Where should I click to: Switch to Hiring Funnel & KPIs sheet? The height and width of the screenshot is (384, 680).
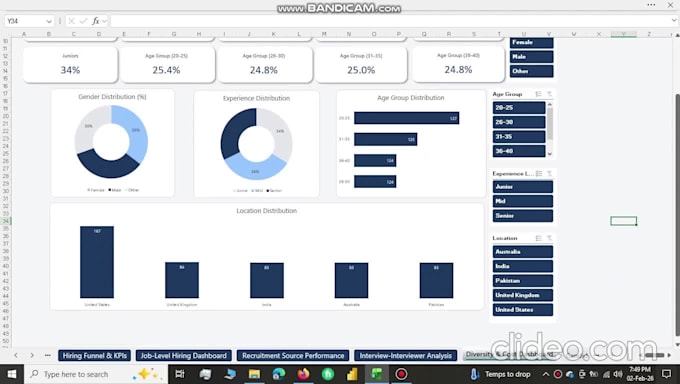(x=95, y=356)
